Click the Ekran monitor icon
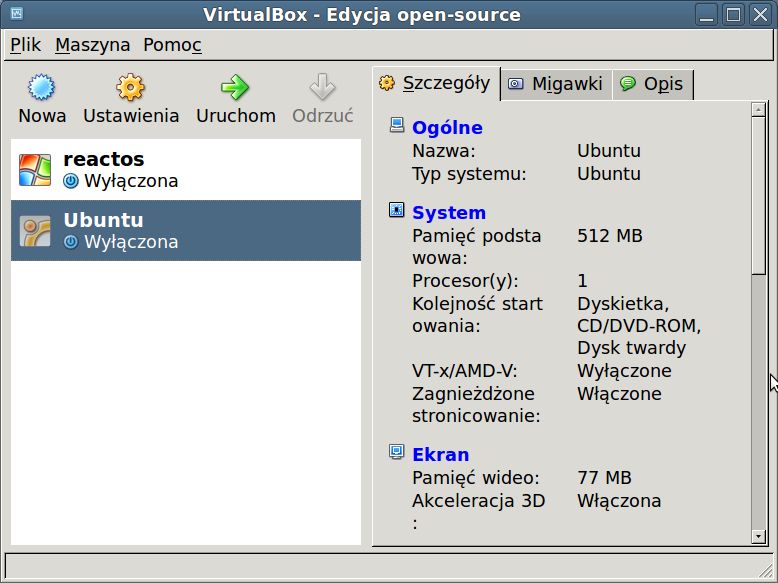Viewport: 778px width, 583px height. coord(396,452)
